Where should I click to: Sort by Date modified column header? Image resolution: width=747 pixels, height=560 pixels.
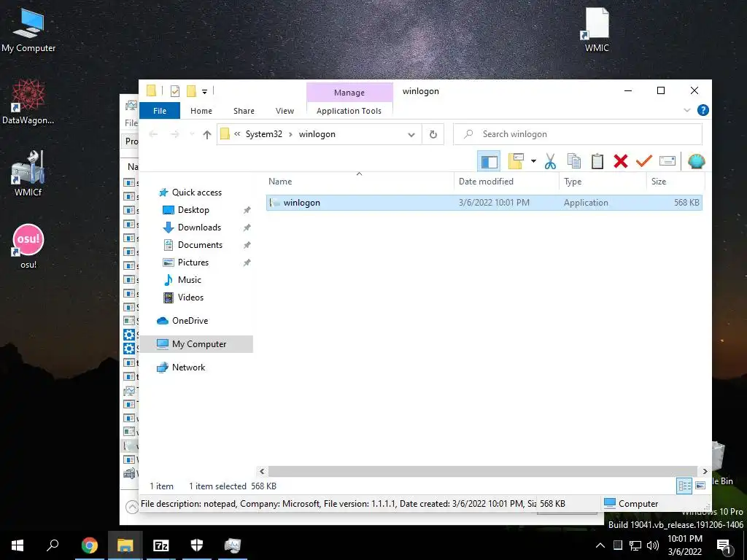tap(486, 182)
